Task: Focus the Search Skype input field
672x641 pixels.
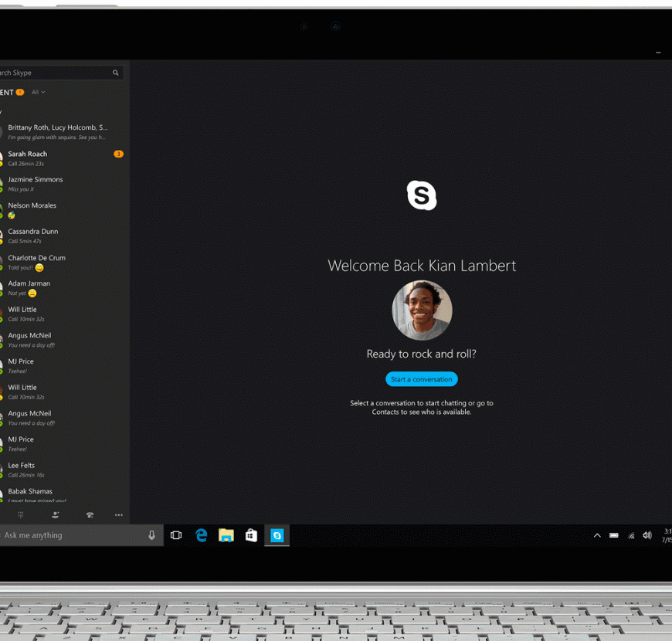Action: coord(61,73)
